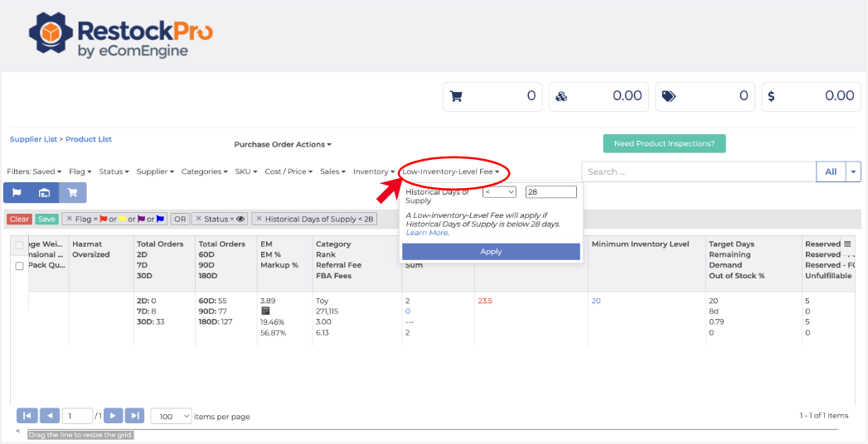The height and width of the screenshot is (444, 868).
Task: Open the Cost / Price filter menu
Action: click(x=289, y=171)
